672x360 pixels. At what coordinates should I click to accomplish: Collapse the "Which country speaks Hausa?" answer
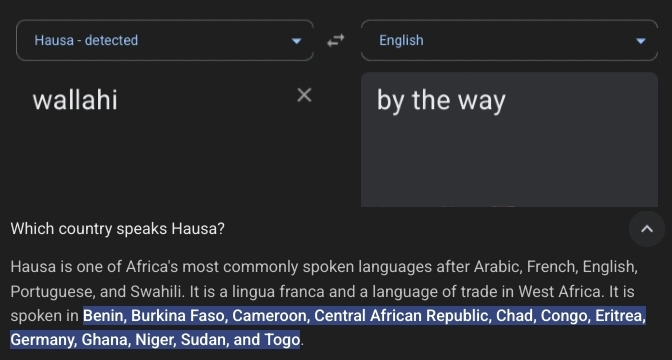647,229
